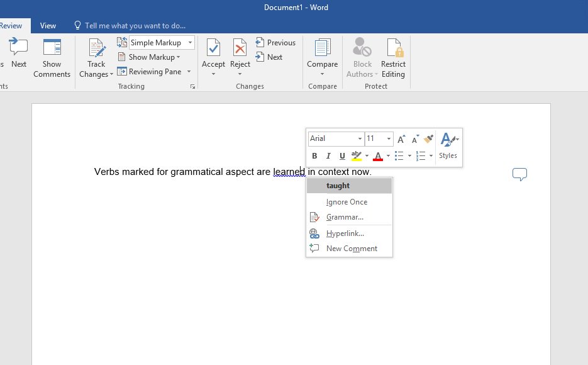
Task: Open the Grammar... option
Action: tap(349, 217)
